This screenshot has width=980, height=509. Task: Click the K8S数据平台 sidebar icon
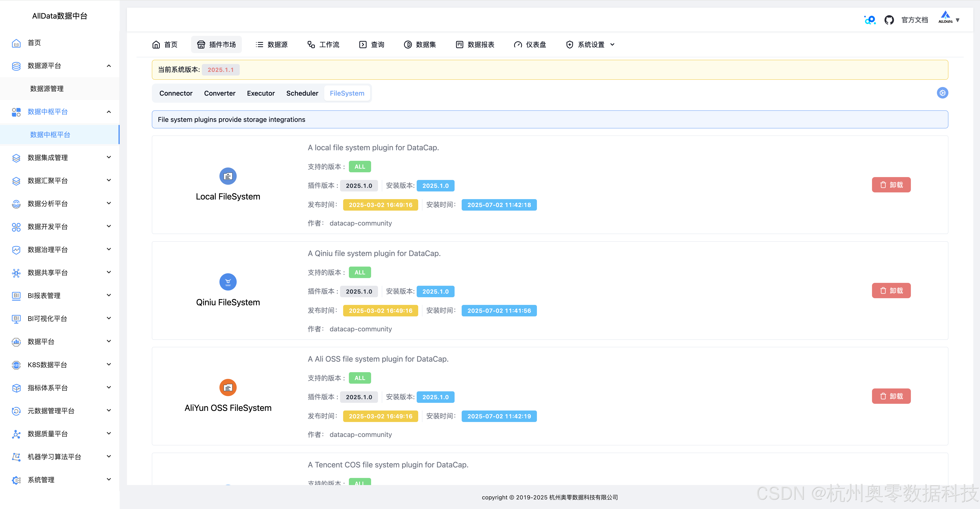click(x=16, y=365)
